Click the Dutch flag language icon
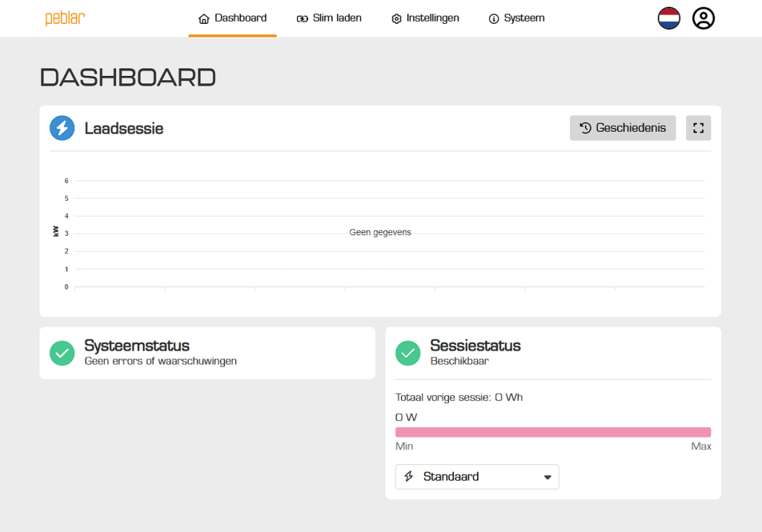 (669, 19)
